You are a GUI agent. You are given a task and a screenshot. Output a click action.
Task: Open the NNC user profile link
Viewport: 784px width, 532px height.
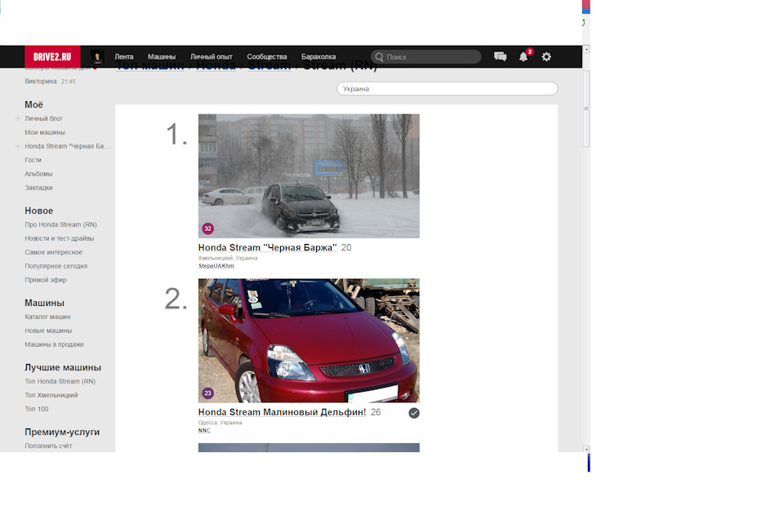(x=204, y=431)
